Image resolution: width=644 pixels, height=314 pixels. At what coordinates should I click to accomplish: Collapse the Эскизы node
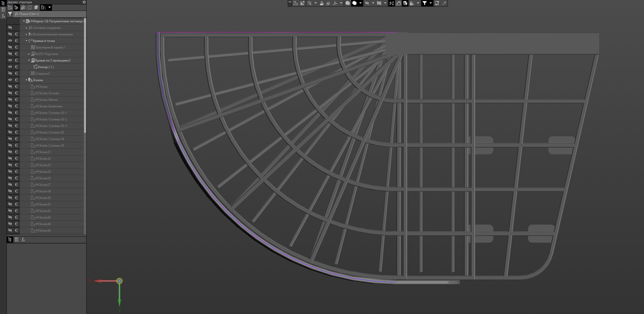tap(26, 80)
